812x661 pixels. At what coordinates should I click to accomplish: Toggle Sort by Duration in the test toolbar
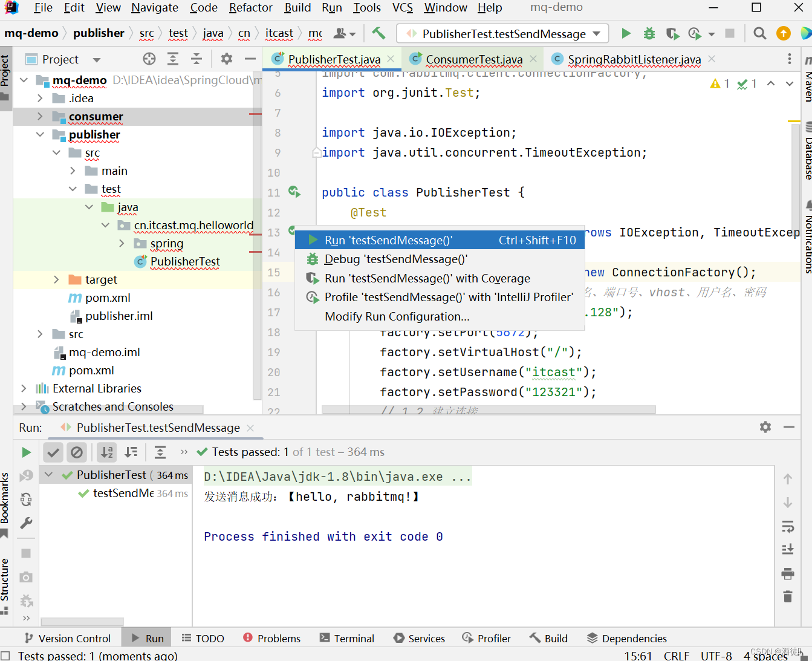point(131,452)
